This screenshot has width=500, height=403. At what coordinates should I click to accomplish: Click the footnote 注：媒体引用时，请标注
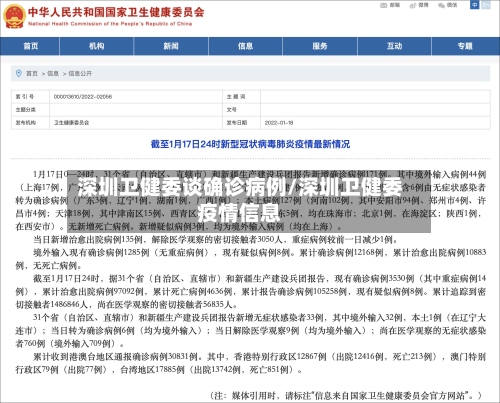[346, 396]
